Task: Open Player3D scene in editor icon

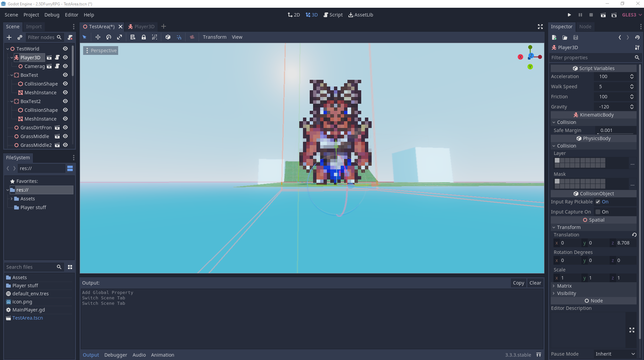Action: point(49,58)
